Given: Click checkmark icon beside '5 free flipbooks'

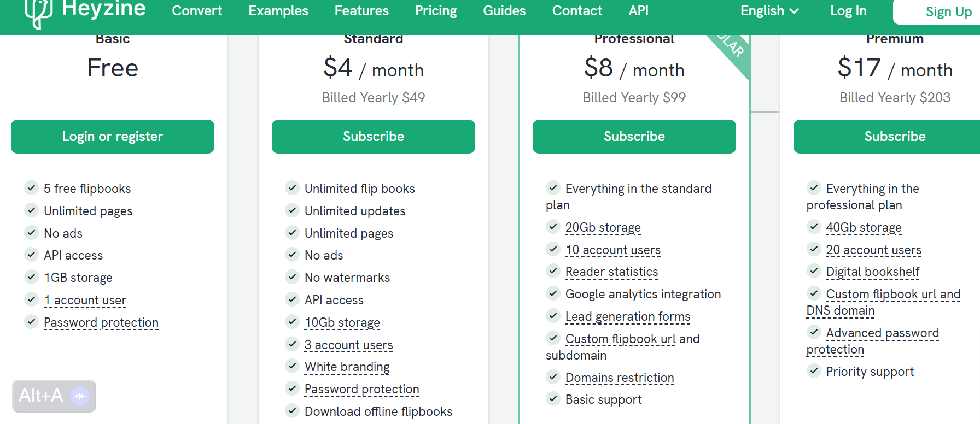Looking at the screenshot, I should (31, 188).
